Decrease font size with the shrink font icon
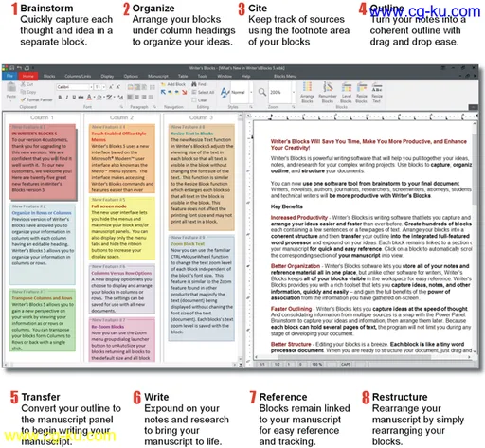Image resolution: width=485 pixels, height=448 pixels. pyautogui.click(x=118, y=87)
